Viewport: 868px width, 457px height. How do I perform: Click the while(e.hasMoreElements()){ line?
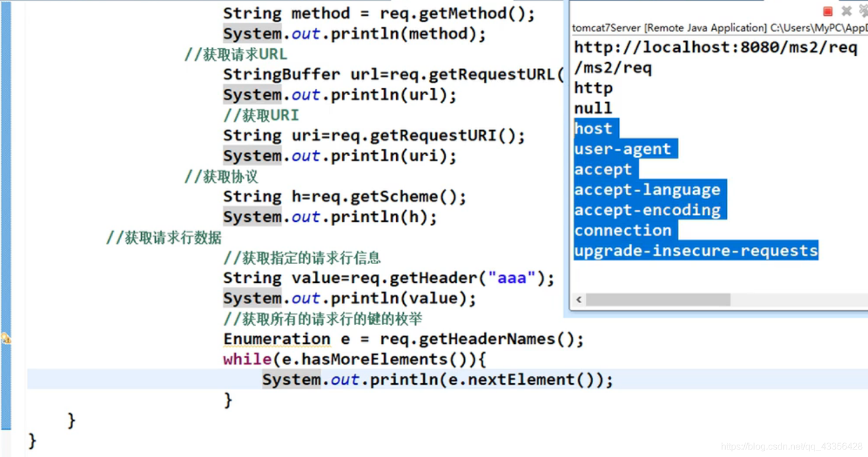354,359
